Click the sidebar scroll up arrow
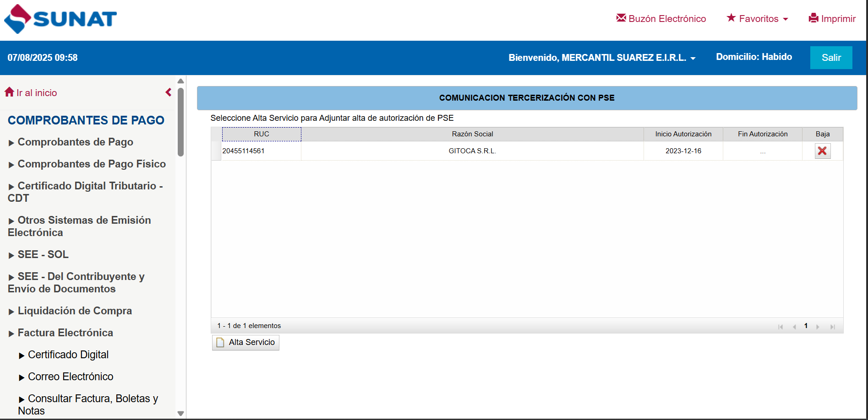Viewport: 868px width, 420px height. (x=181, y=81)
